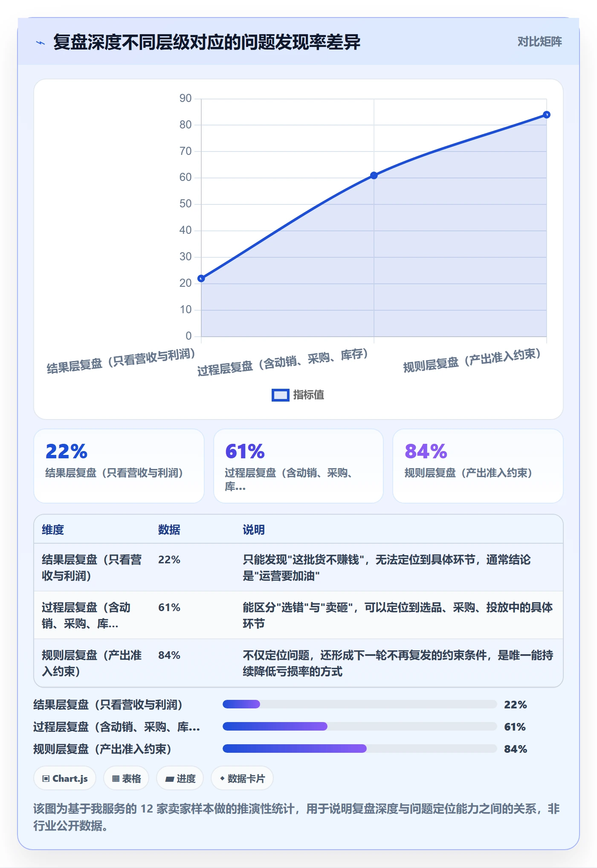Click the 规则层复盘 label beside its progress bar
The height and width of the screenshot is (868, 597).
(102, 749)
